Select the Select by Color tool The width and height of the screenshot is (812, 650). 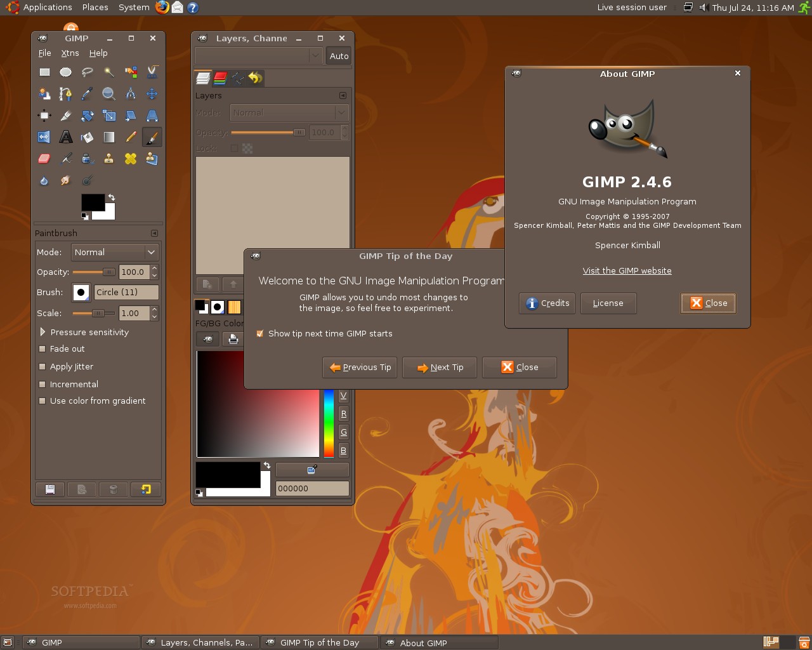[131, 72]
